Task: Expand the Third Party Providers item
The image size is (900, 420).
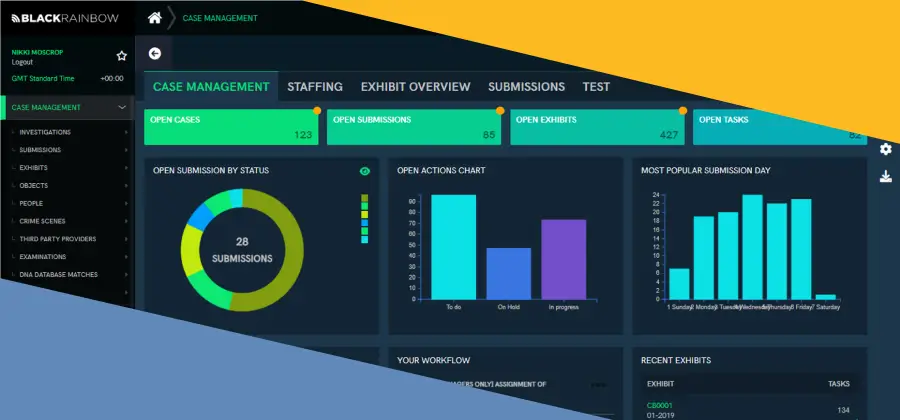Action: pos(126,240)
